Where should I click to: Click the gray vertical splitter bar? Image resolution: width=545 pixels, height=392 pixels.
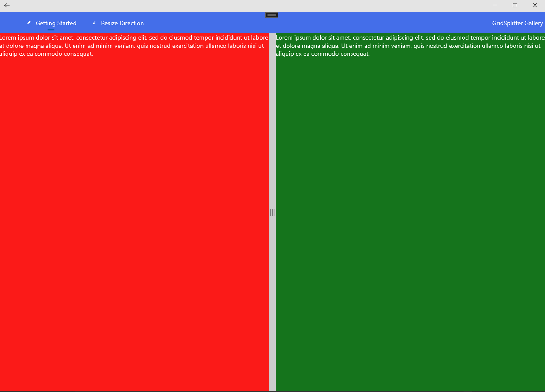(272, 120)
